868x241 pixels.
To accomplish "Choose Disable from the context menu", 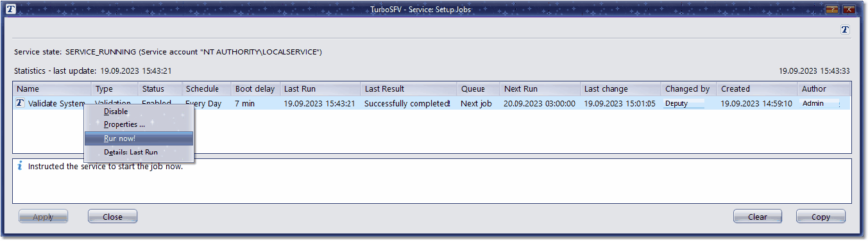I will pyautogui.click(x=139, y=112).
